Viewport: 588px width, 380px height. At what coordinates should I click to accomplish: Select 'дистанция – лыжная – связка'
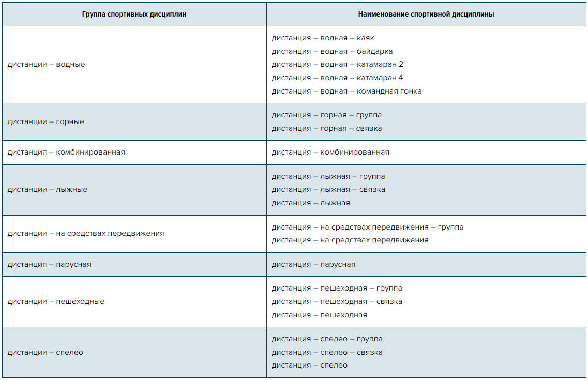coord(328,190)
